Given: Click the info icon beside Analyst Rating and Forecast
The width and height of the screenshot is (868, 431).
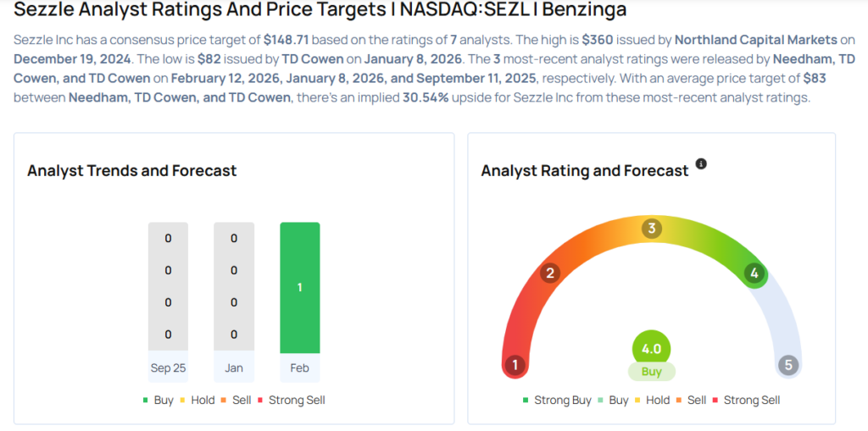Looking at the screenshot, I should click(x=701, y=164).
